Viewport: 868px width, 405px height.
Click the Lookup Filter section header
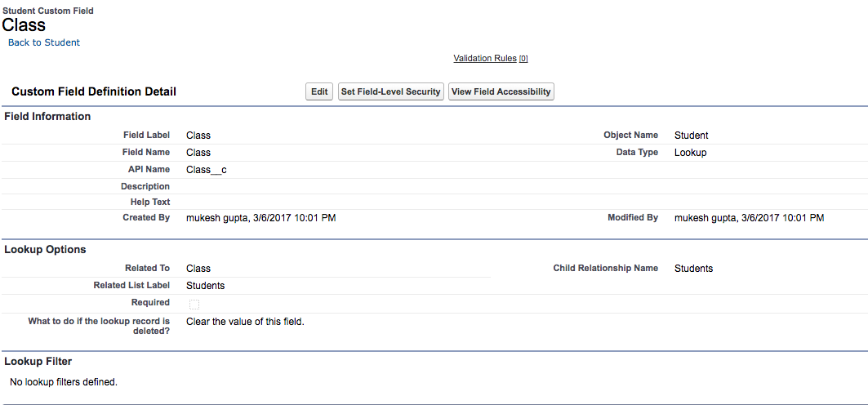pyautogui.click(x=38, y=362)
